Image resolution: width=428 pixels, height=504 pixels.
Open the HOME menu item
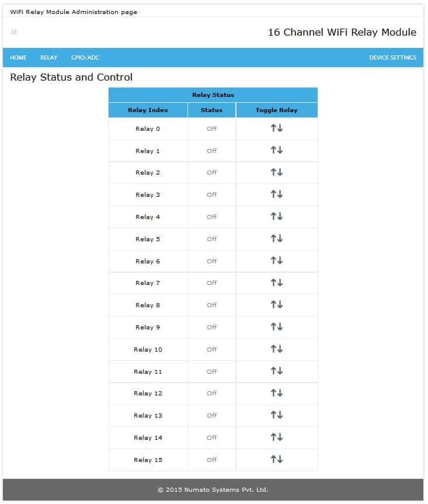tap(19, 58)
